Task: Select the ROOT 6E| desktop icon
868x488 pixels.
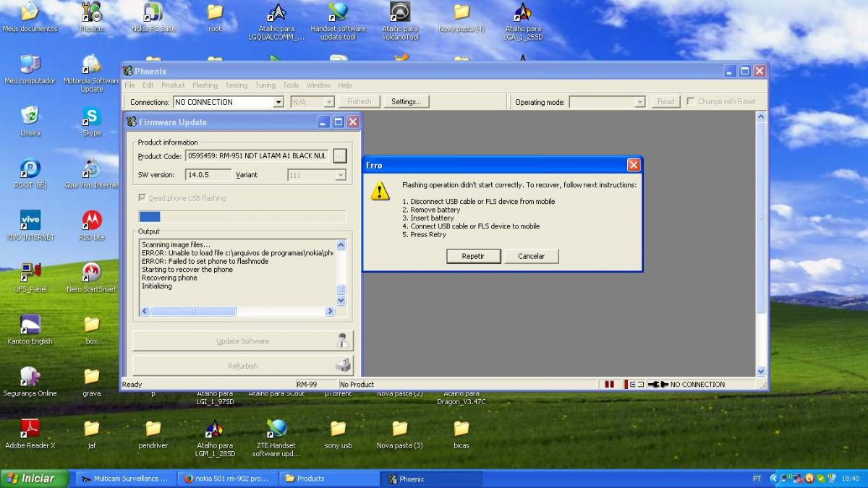Action: [30, 174]
